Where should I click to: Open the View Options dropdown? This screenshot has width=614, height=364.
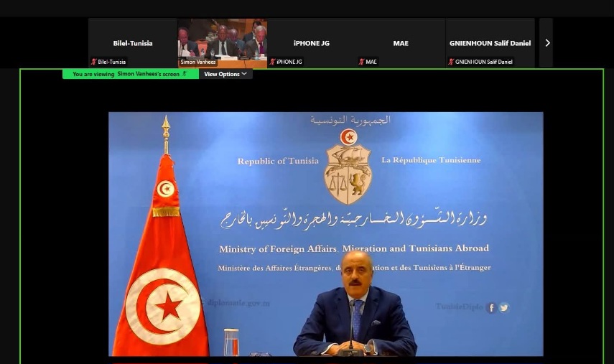click(x=225, y=74)
